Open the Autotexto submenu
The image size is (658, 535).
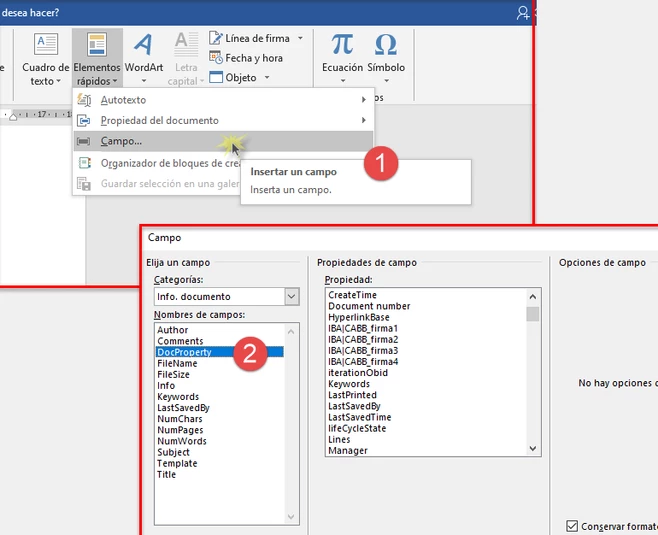point(223,100)
